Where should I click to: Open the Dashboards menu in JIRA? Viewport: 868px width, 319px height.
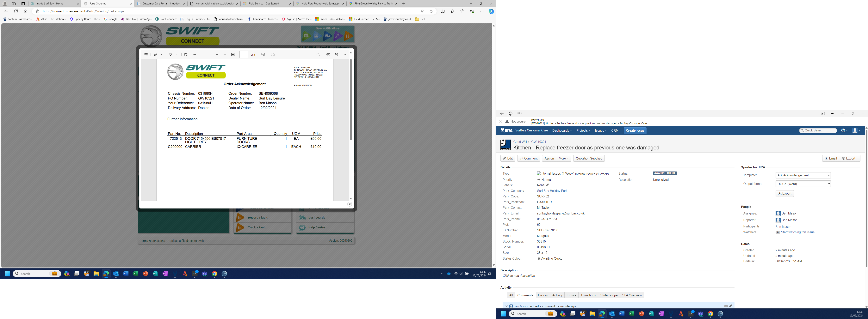pos(562,130)
